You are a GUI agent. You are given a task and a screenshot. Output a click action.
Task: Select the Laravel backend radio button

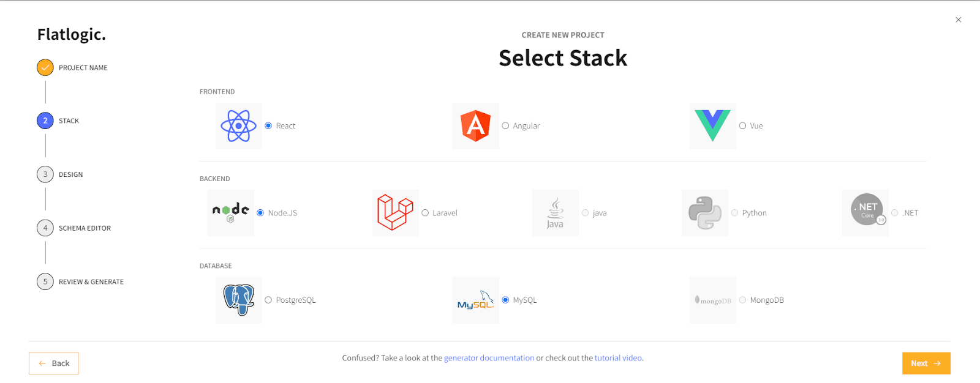click(x=425, y=213)
